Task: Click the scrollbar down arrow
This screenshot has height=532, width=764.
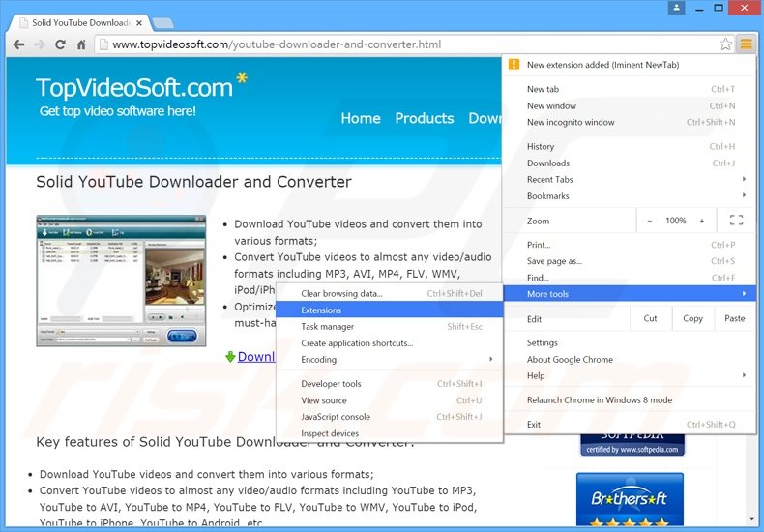Action: (752, 519)
